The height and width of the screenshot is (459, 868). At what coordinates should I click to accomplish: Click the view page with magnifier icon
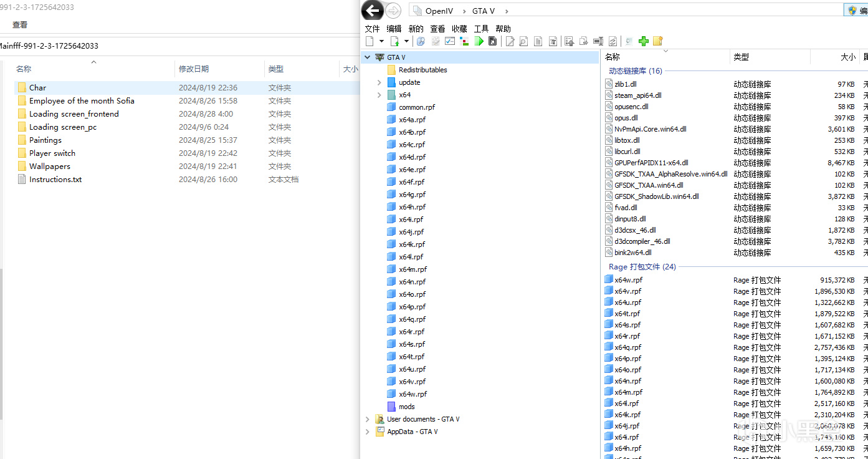[x=523, y=41]
